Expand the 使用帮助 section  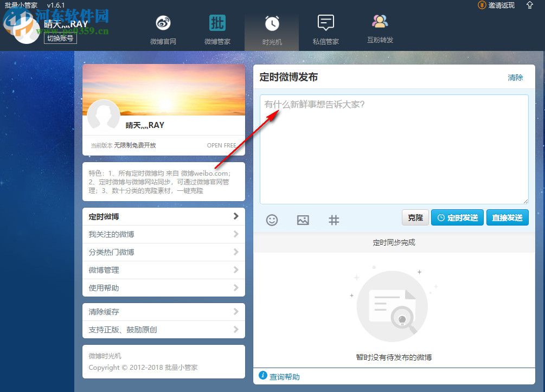point(163,288)
